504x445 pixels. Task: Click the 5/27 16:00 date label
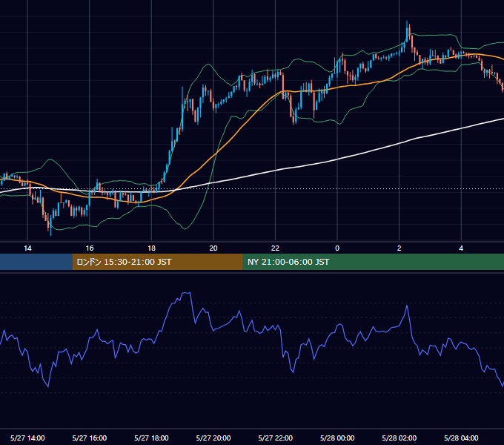[90, 438]
